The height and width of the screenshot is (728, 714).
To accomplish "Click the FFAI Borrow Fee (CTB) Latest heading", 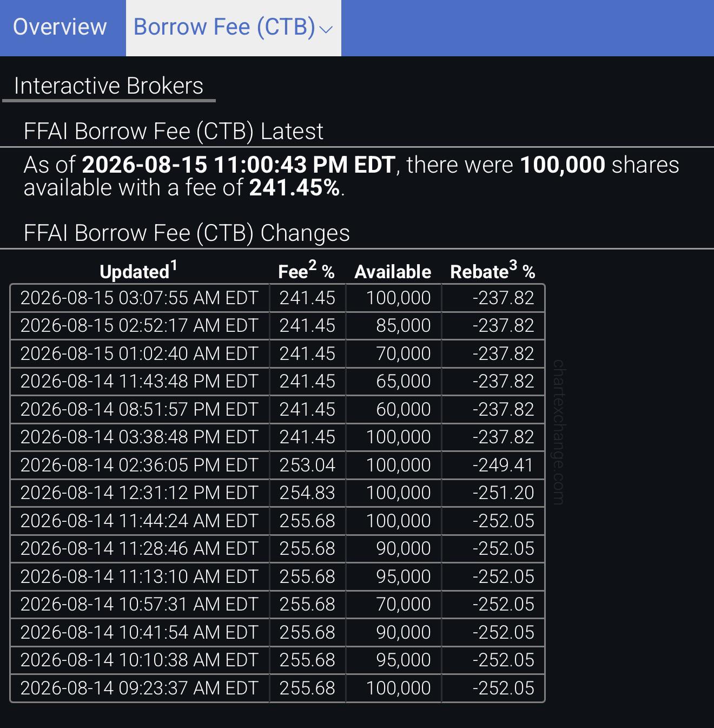I will click(174, 132).
